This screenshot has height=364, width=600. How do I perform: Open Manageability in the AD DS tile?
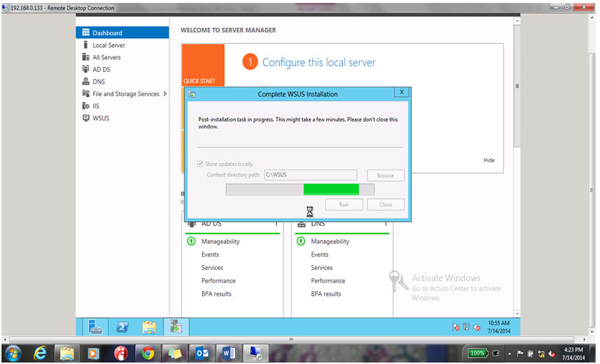[x=220, y=241]
